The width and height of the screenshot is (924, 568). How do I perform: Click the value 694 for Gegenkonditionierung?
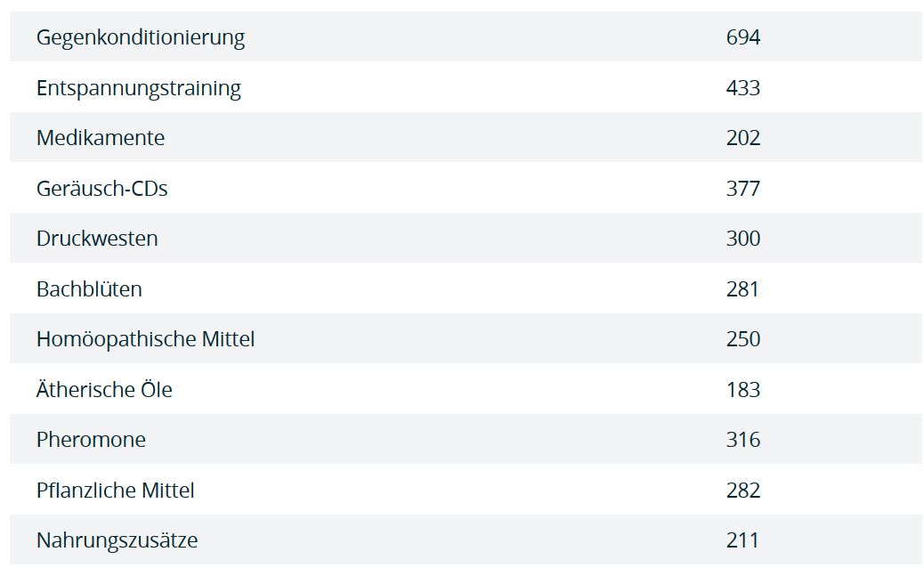pyautogui.click(x=743, y=37)
